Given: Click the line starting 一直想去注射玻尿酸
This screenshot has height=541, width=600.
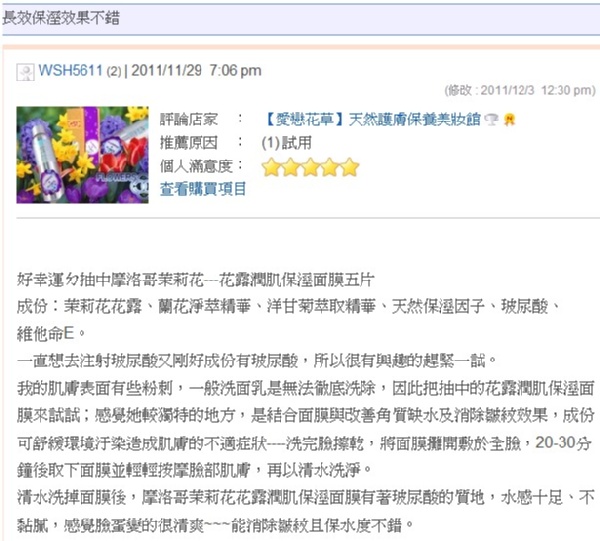Looking at the screenshot, I should click(x=257, y=360).
